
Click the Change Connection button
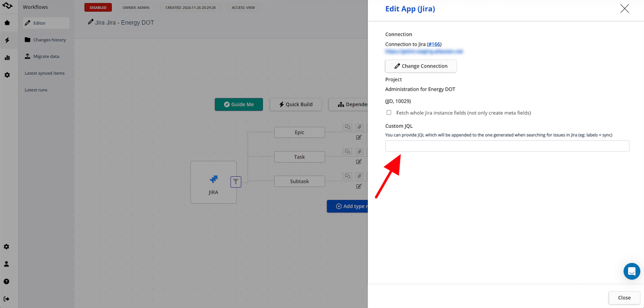(421, 66)
